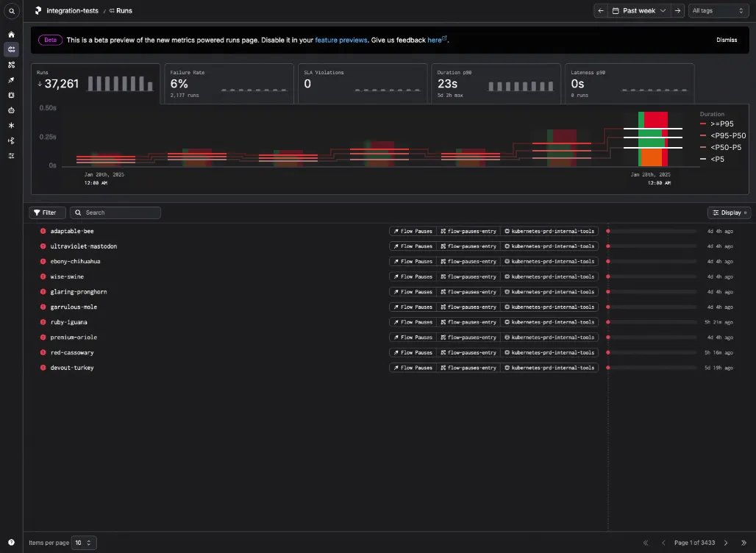Image resolution: width=756 pixels, height=553 pixels.
Task: Click the Beta badge in the banner
Action: (x=50, y=40)
